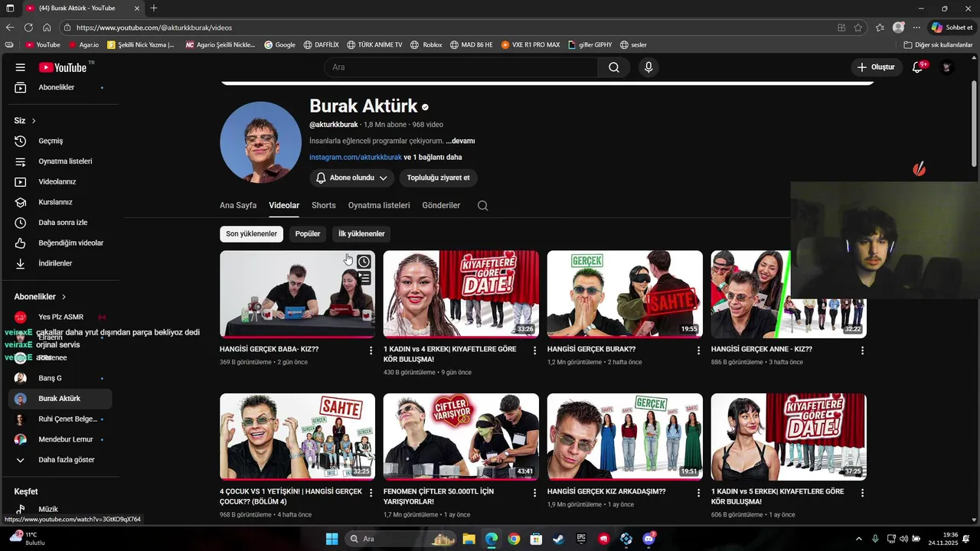Image resolution: width=980 pixels, height=551 pixels.
Task: Open Daha sonra izle list
Action: 61,223
